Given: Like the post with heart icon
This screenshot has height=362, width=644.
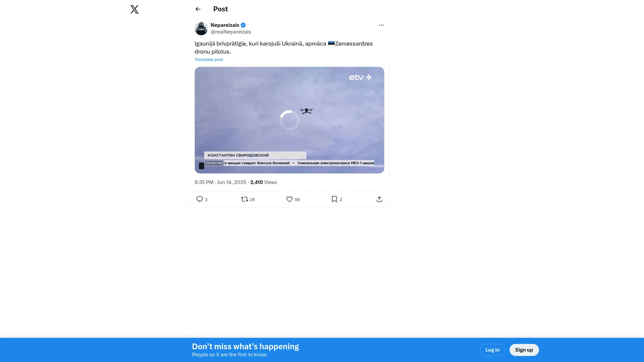Looking at the screenshot, I should [289, 199].
